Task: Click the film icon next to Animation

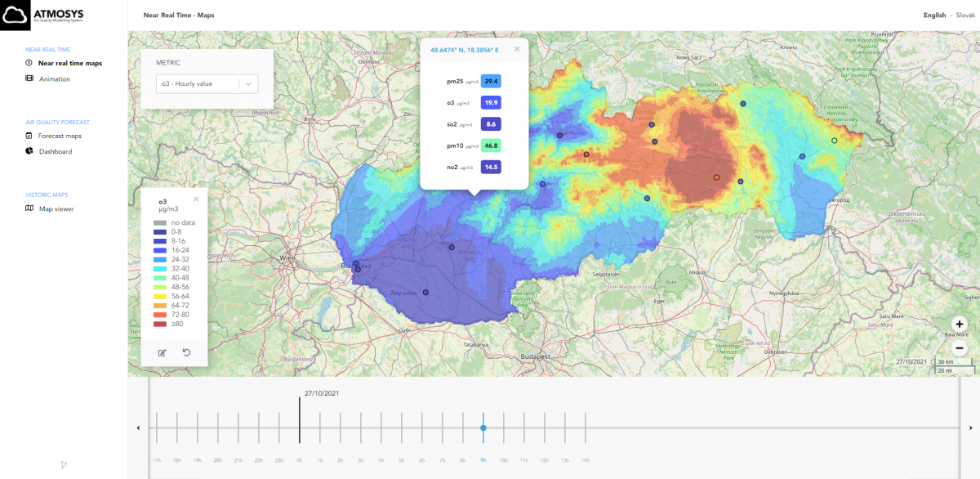Action: click(x=29, y=78)
